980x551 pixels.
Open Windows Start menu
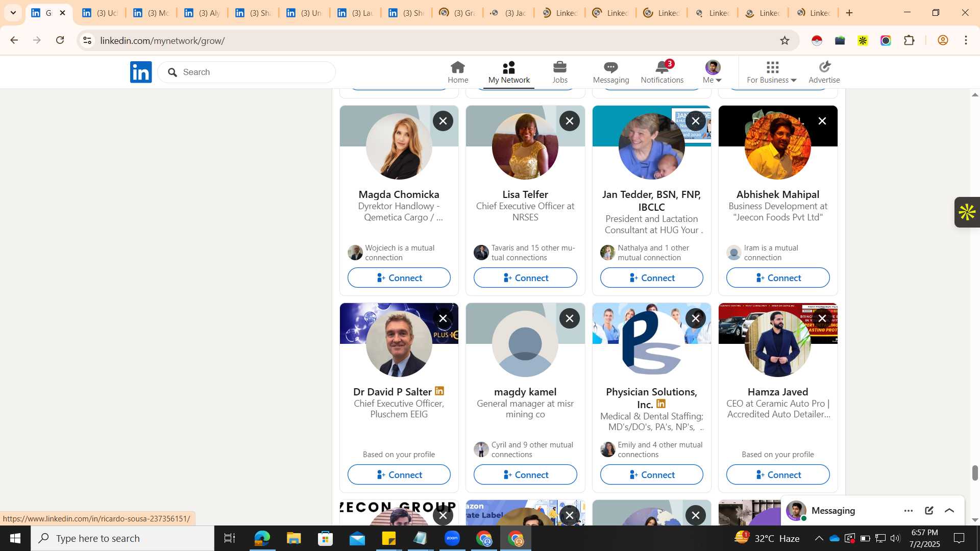coord(15,538)
